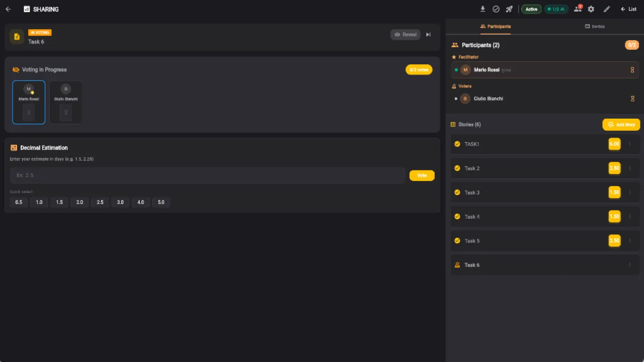
Task: Click the Reveal votes eye button
Action: [406, 35]
